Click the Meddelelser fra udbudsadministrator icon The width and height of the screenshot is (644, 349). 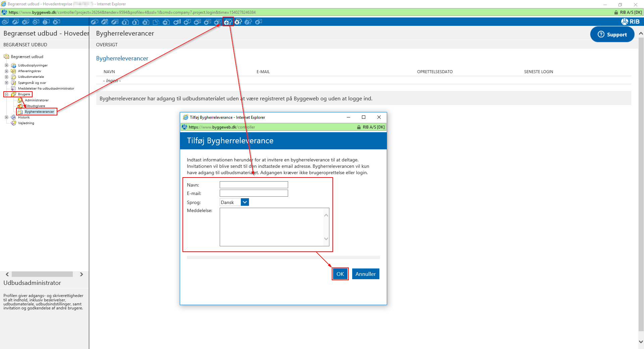(x=13, y=89)
